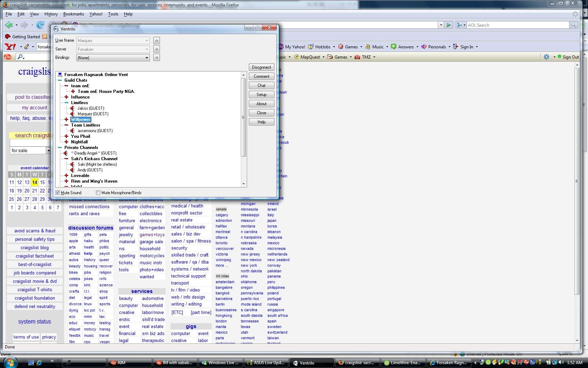The width and height of the screenshot is (588, 368).
Task: Open Firefox History menu
Action: pyautogui.click(x=51, y=14)
